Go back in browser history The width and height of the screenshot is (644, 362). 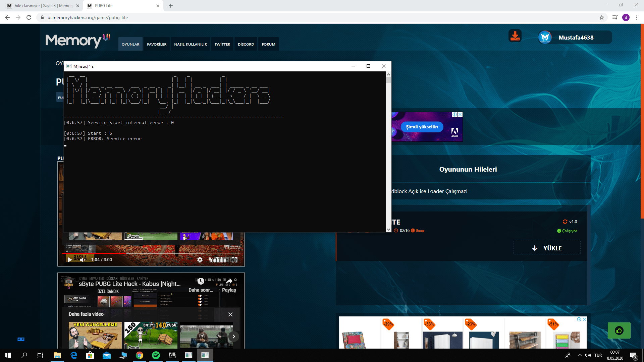pyautogui.click(x=7, y=17)
